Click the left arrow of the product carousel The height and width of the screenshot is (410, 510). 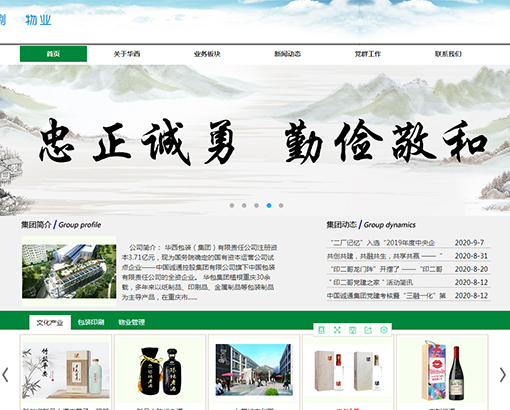point(5,375)
